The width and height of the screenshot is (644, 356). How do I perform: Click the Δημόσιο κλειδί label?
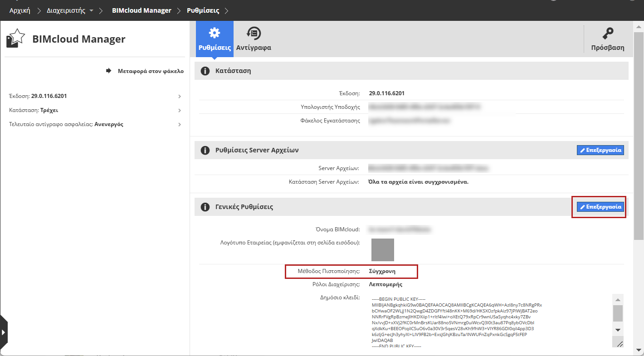point(340,298)
